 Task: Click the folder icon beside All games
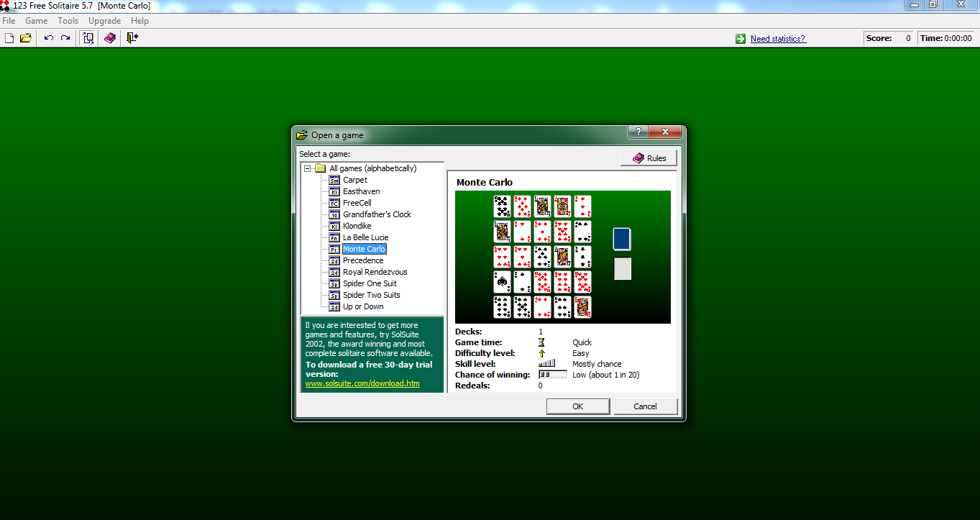(x=321, y=168)
